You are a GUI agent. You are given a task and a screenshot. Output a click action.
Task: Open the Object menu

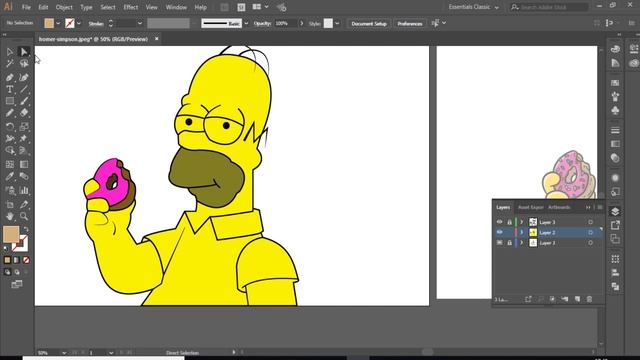[x=64, y=7]
